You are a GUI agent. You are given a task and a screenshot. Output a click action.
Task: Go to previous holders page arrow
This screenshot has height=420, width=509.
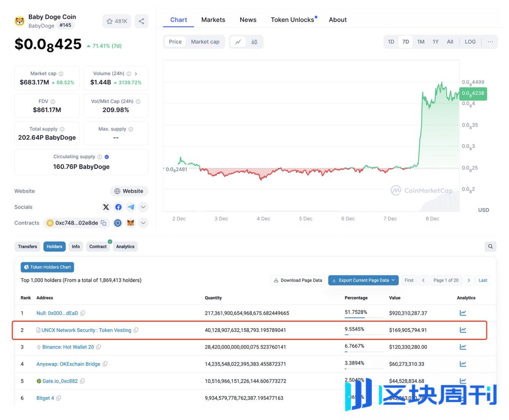click(423, 280)
